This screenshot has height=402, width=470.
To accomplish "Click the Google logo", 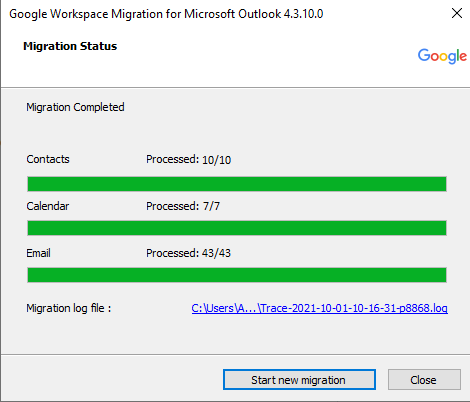I will coord(442,56).
